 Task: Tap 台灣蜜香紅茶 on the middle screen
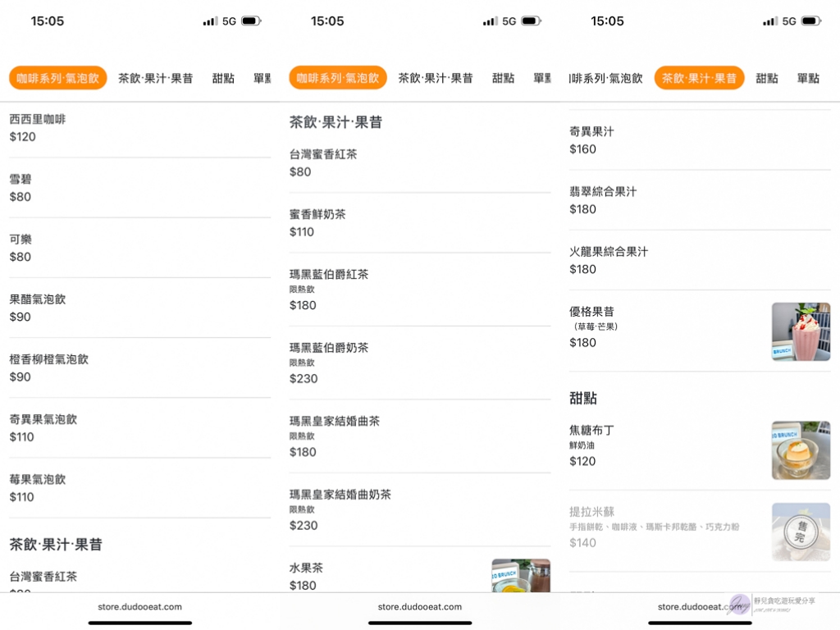(x=420, y=163)
